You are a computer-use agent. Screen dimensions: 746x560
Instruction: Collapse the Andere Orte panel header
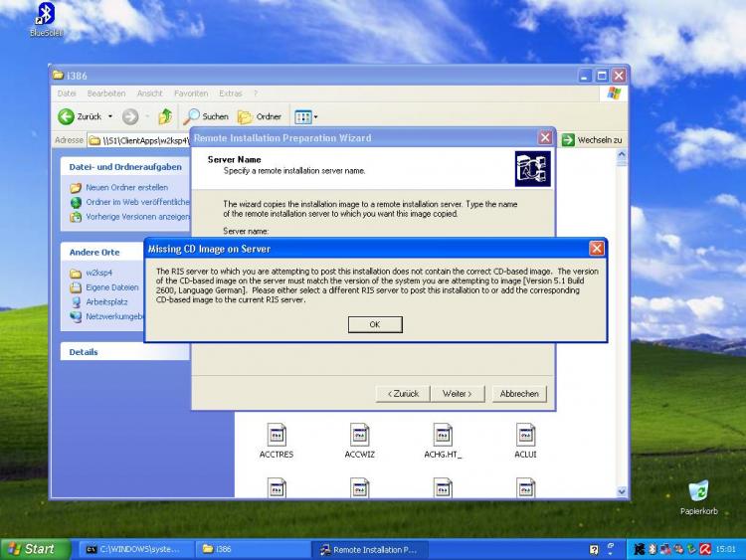(x=101, y=253)
